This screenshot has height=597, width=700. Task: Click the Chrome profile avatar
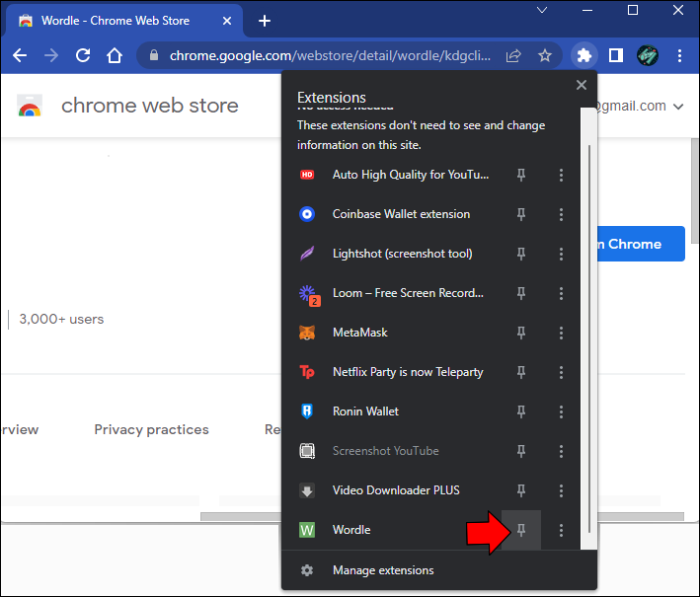(x=647, y=55)
